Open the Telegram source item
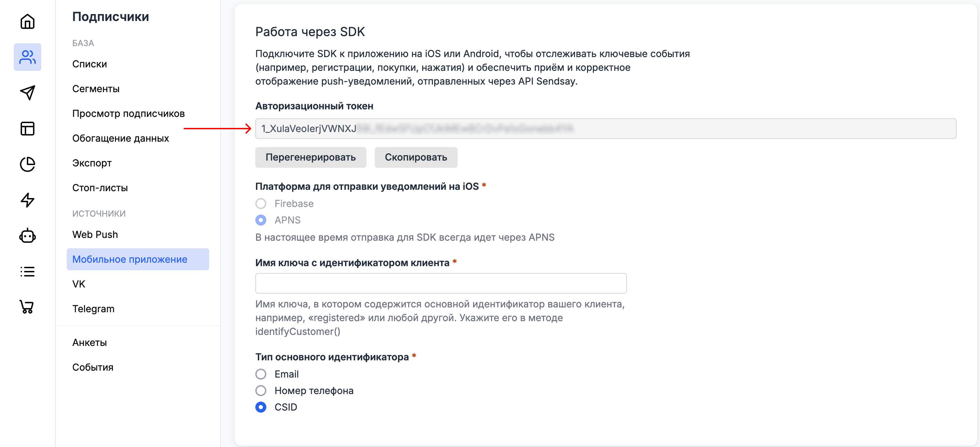 [93, 309]
